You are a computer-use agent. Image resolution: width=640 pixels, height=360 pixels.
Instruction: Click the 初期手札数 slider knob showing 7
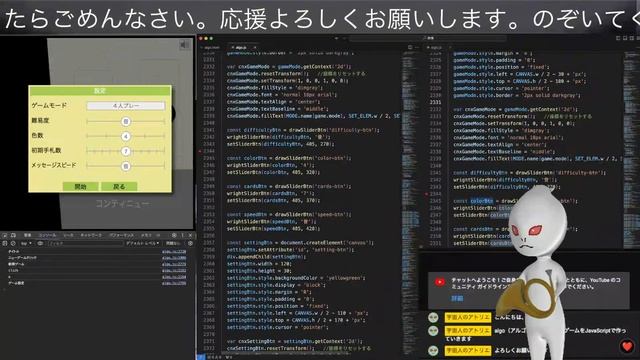coord(126,151)
